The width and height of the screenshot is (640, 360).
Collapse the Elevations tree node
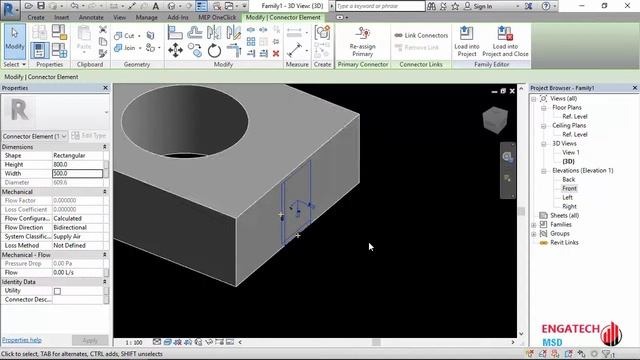tap(544, 171)
